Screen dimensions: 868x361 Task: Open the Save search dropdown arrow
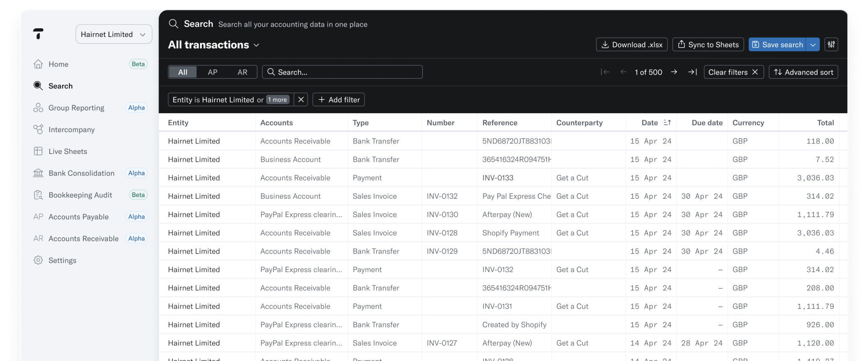pos(813,44)
